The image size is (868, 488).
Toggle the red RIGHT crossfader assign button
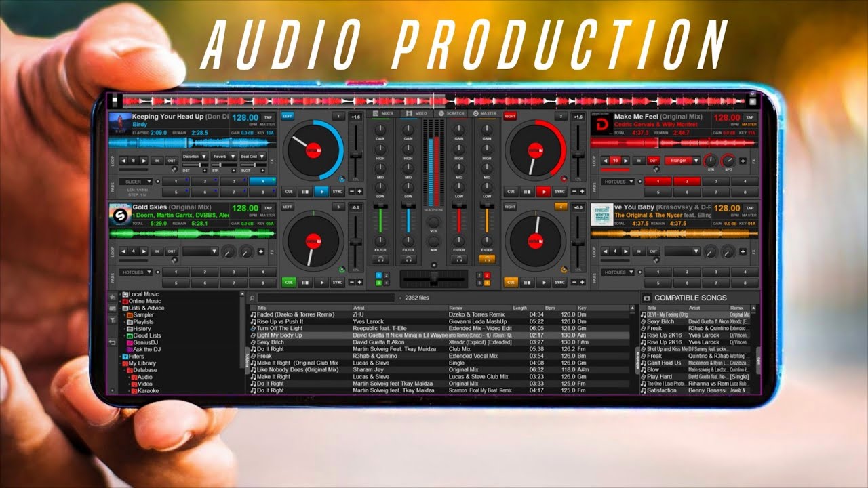pyautogui.click(x=510, y=116)
